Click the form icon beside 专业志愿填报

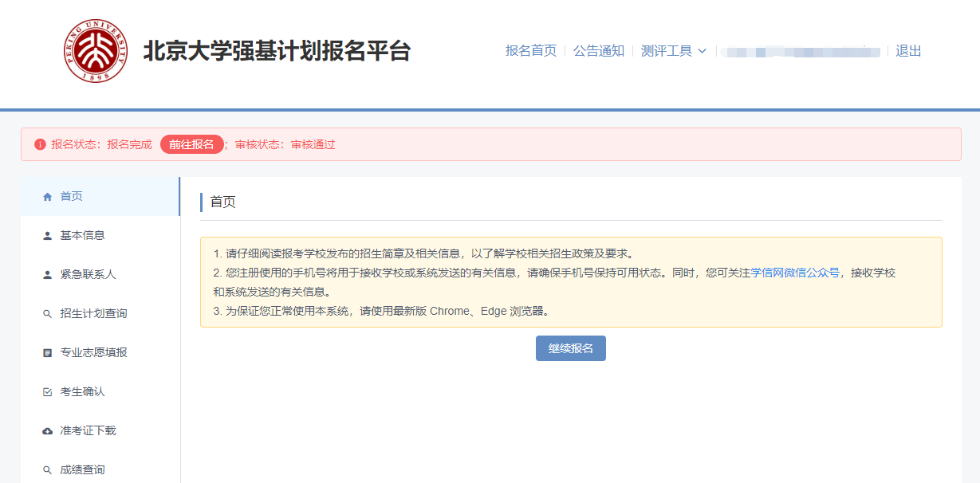click(47, 353)
